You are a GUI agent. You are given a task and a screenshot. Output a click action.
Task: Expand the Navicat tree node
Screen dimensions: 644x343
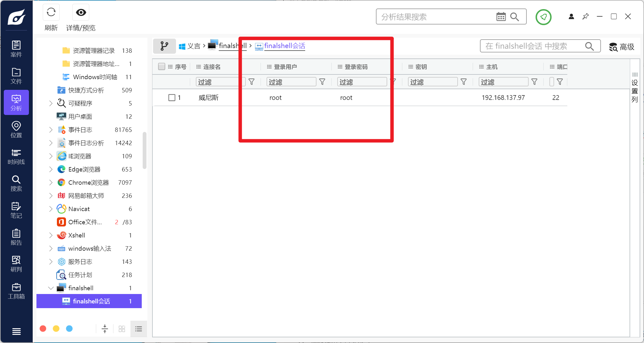tap(51, 209)
